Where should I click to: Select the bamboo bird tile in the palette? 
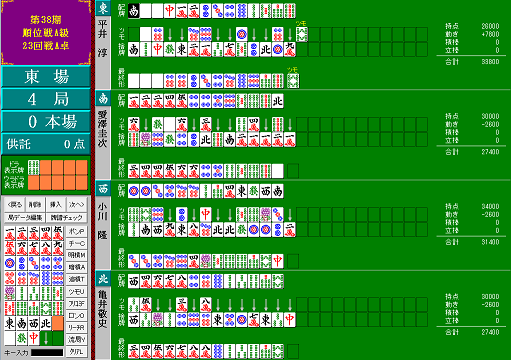point(10,293)
